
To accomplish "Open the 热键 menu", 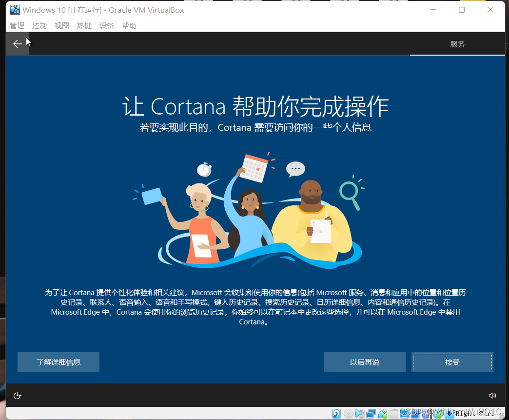I will pos(84,26).
